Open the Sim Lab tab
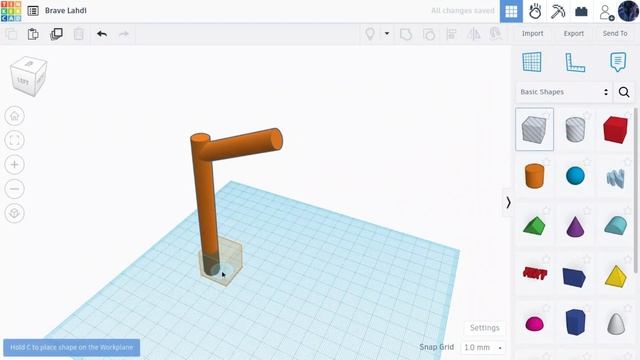 click(535, 11)
